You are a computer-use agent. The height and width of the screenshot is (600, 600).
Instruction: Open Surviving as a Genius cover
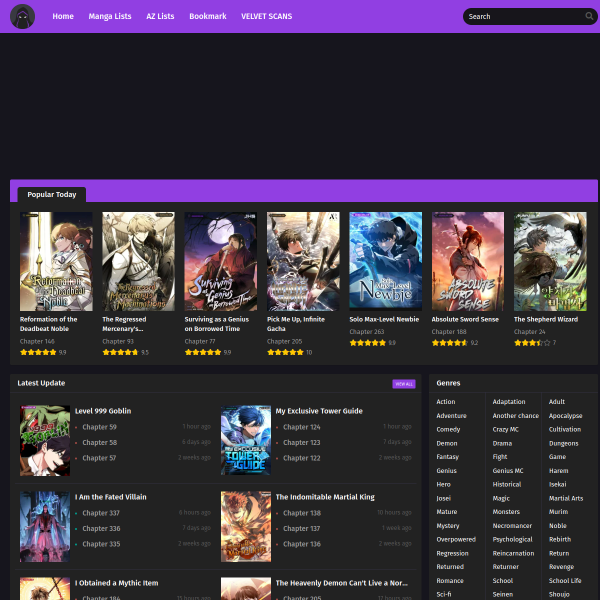point(221,261)
